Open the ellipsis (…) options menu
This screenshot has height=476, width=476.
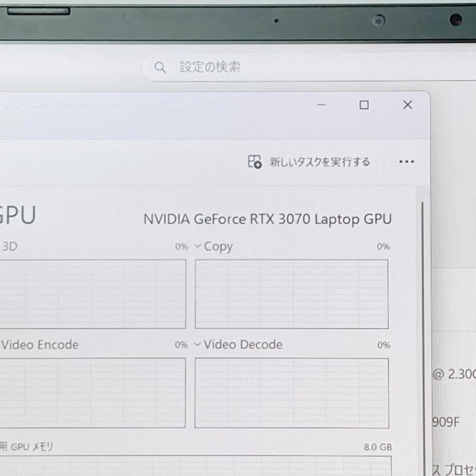[406, 162]
